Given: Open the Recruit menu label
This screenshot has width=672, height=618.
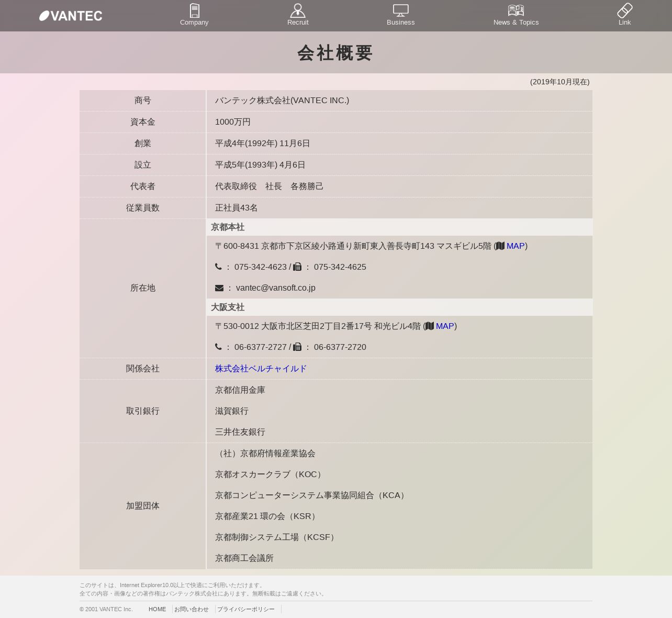Looking at the screenshot, I should tap(298, 23).
